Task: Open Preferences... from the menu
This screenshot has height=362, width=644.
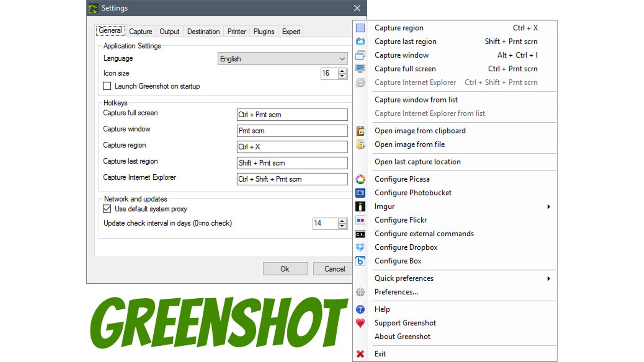Action: click(455, 292)
